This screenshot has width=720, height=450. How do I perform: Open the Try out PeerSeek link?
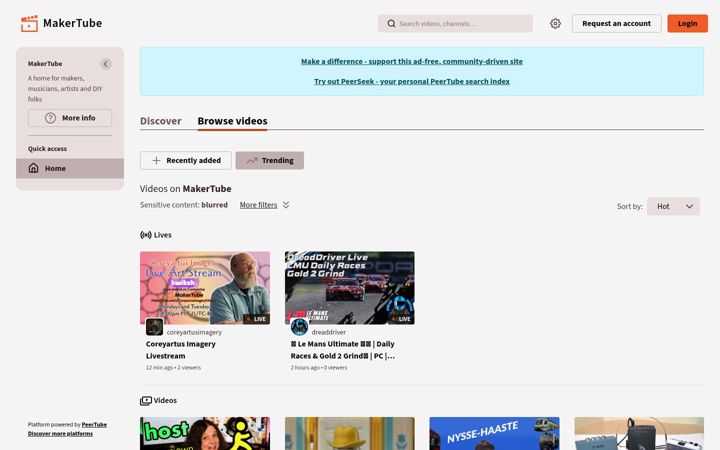click(412, 81)
